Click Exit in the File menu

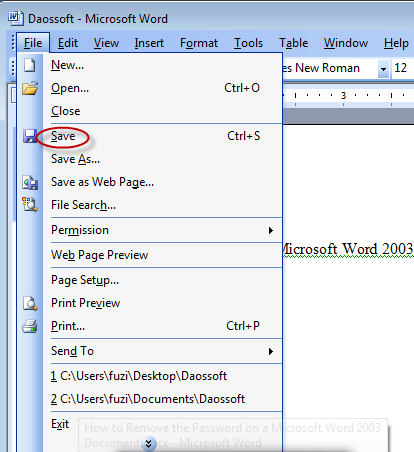60,424
